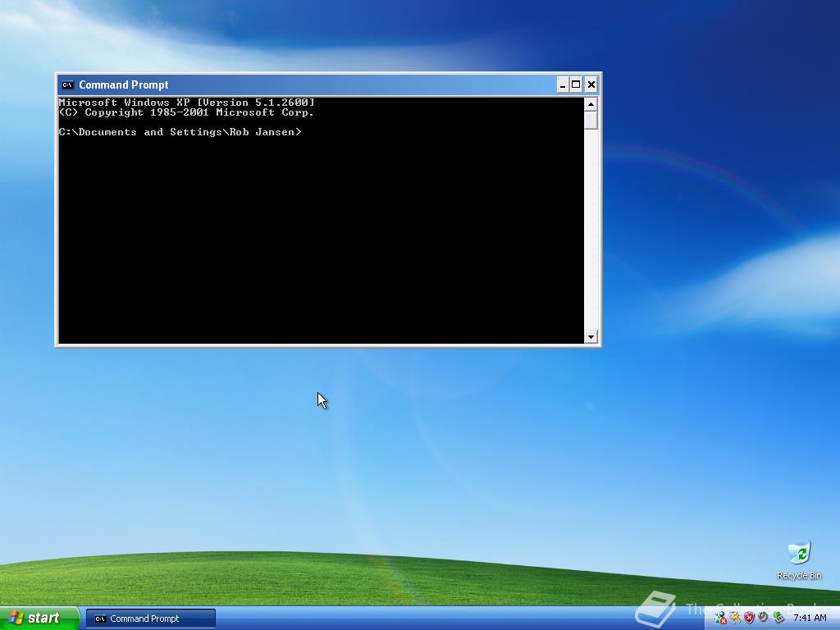Viewport: 840px width, 630px height.
Task: Select Command Prompt taskbar button
Action: point(151,619)
